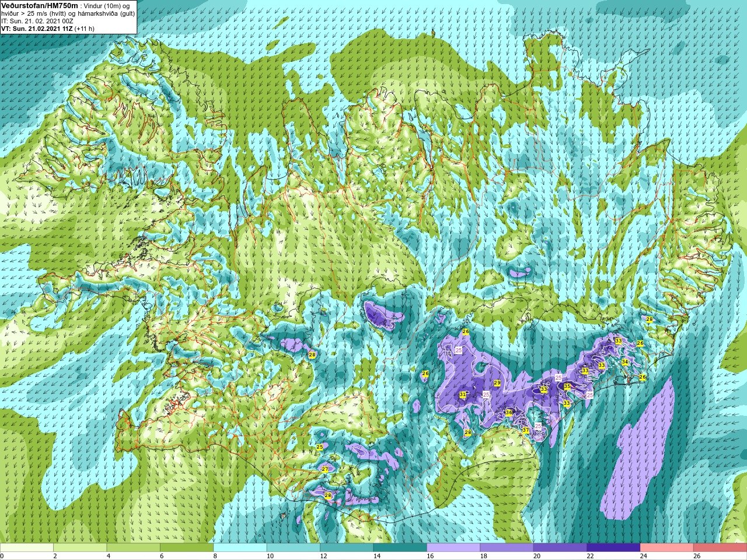Click the above-26 m/s salmon legend swatch
Screen dimensions: 747x560
[x=720, y=548]
